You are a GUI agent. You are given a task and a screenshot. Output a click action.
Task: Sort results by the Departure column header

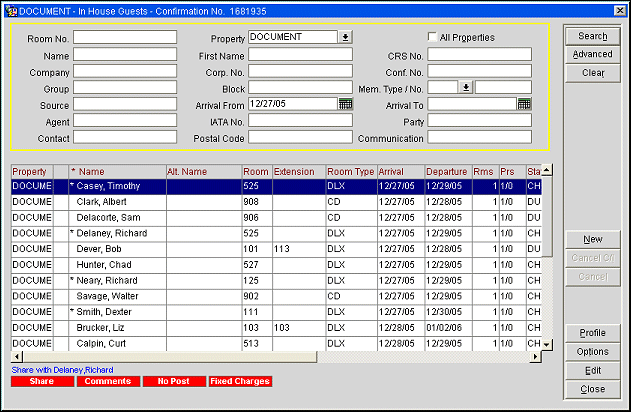446,172
